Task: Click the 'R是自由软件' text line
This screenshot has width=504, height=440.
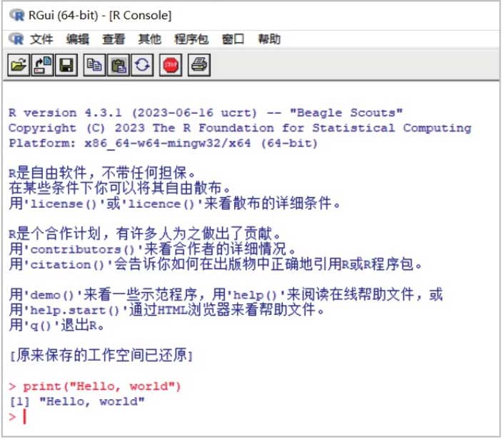Action: [x=102, y=173]
